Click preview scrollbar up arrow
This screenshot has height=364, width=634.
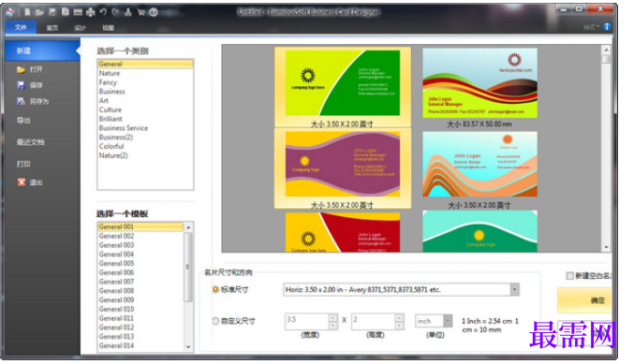point(606,50)
